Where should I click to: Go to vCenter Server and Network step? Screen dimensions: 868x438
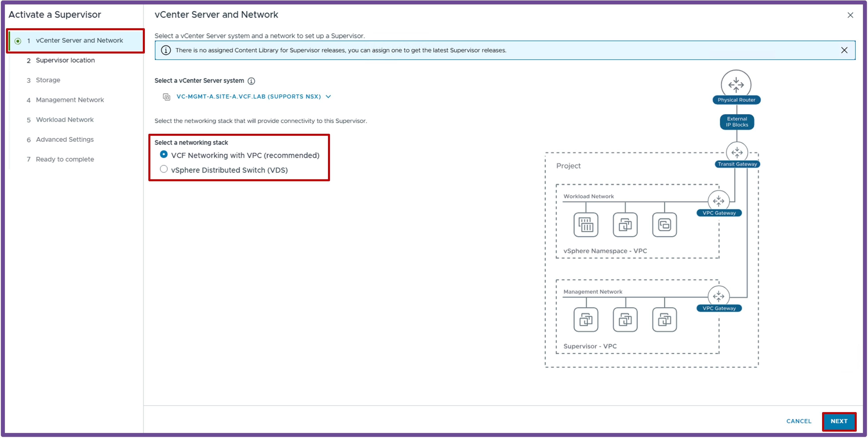pos(76,41)
